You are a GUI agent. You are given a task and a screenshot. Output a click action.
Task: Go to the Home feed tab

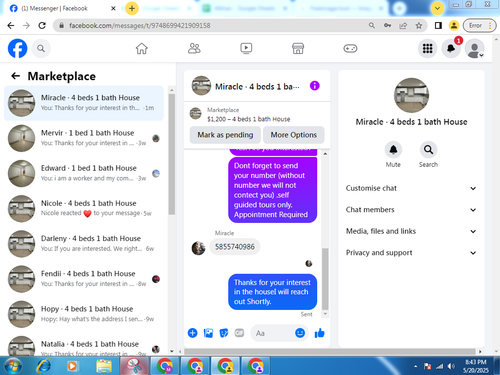[x=142, y=49]
